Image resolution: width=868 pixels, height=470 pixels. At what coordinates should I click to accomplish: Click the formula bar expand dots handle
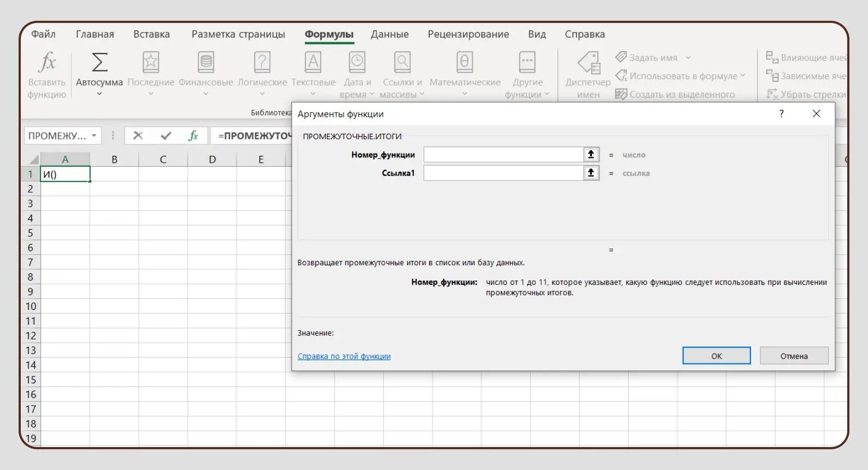click(113, 136)
